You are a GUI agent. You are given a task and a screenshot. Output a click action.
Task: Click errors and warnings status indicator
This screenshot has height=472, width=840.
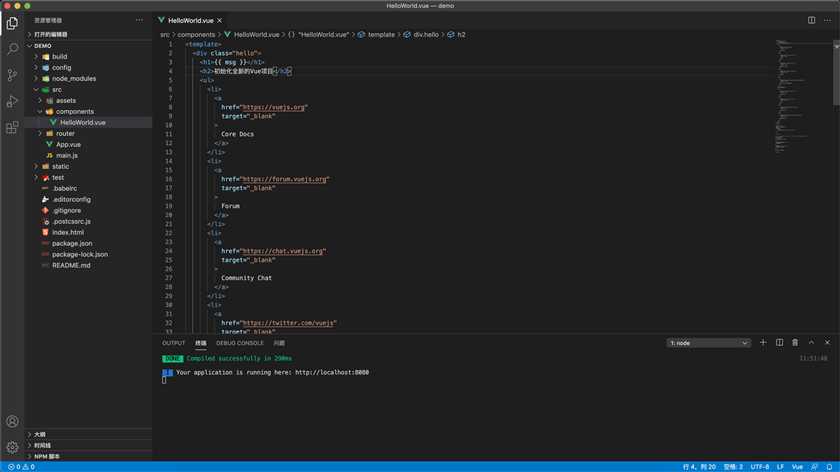point(21,467)
